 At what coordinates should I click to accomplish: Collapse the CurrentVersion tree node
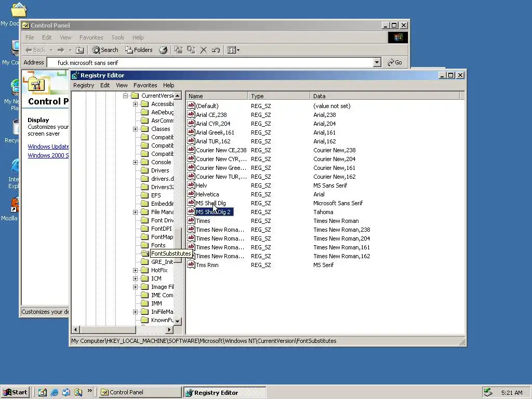pos(125,96)
